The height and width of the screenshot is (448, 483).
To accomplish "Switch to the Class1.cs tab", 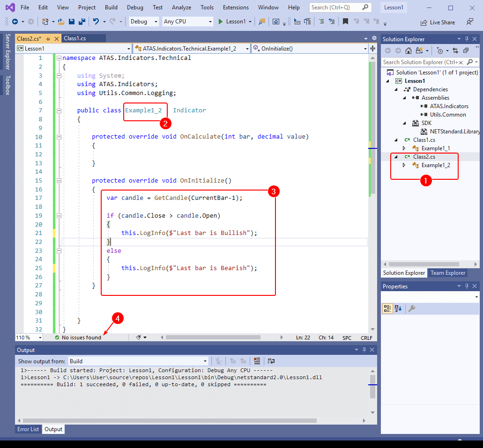I will (x=76, y=38).
